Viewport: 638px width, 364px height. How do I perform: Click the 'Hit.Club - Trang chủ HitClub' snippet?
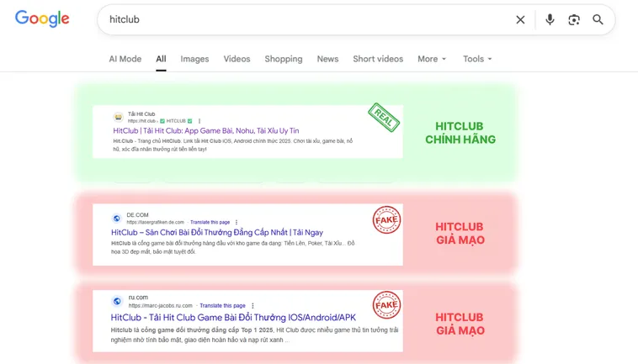point(233,145)
